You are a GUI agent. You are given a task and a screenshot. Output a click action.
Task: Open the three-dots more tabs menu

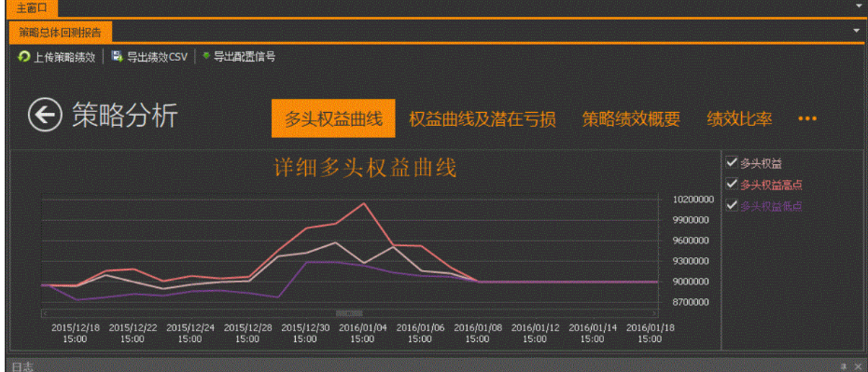(x=807, y=118)
